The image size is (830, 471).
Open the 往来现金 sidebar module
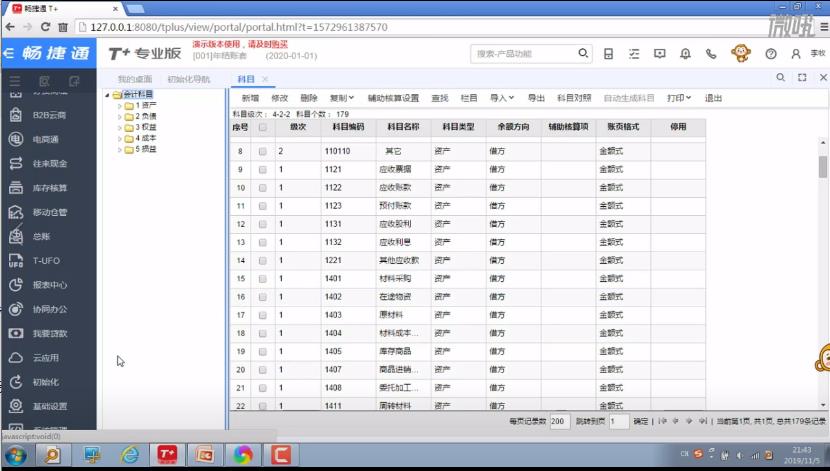[48, 164]
